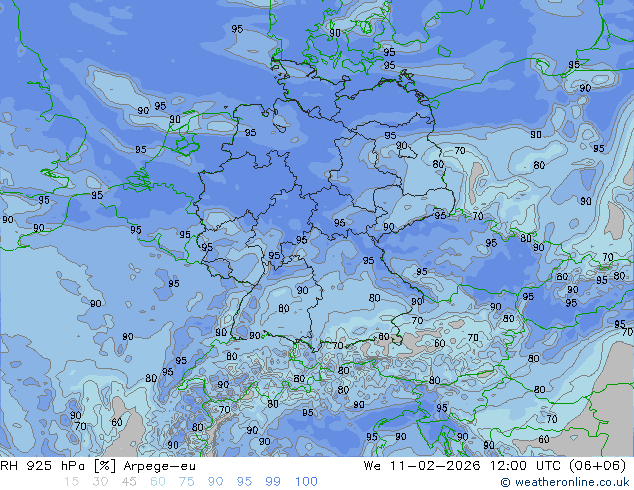Click legend scale value "95" in the bottom color scale
Viewport: 634px width, 490px height.
point(244,482)
